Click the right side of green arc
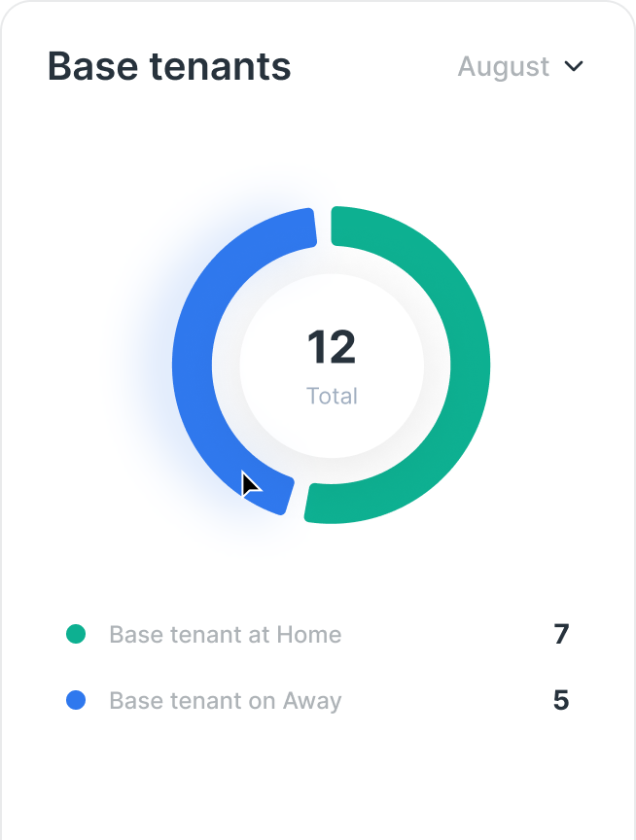 (x=470, y=365)
